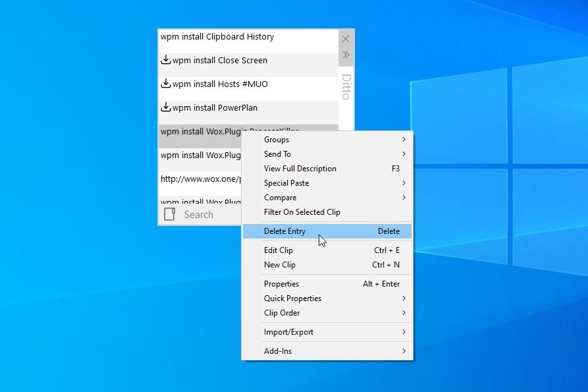Viewport: 588px width, 392px height.
Task: Click the group icon left of Search
Action: tap(169, 214)
